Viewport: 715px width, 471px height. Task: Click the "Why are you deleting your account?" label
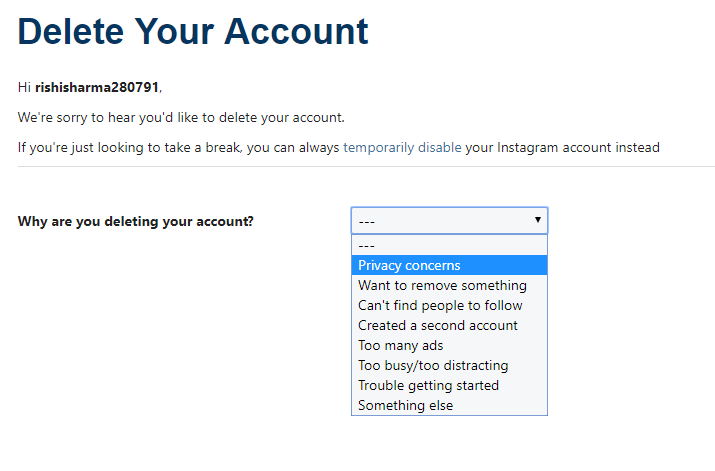click(x=136, y=221)
